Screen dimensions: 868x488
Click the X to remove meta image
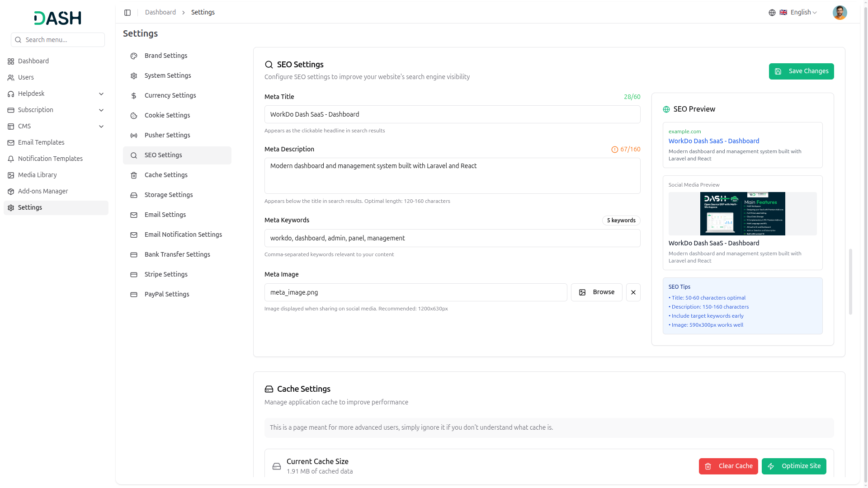pos(633,292)
